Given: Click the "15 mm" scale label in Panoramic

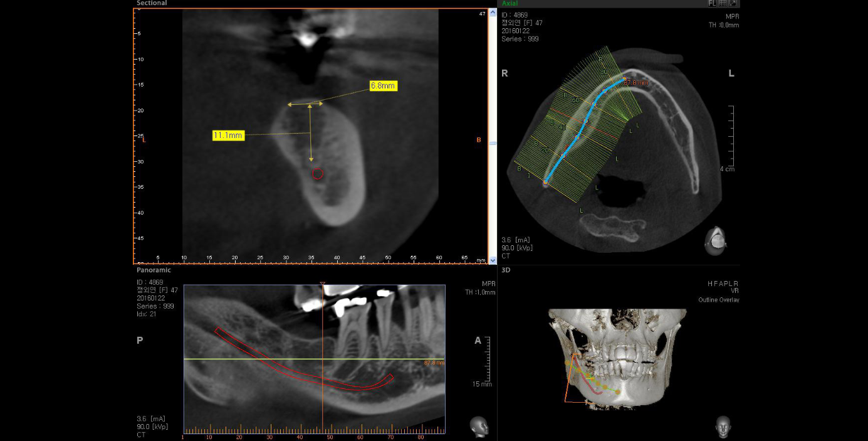Looking at the screenshot, I should pyautogui.click(x=483, y=384).
